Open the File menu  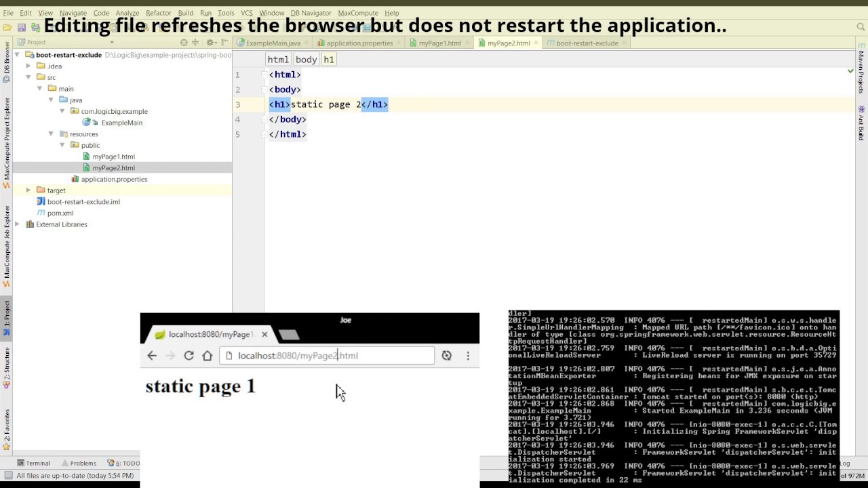click(x=8, y=13)
